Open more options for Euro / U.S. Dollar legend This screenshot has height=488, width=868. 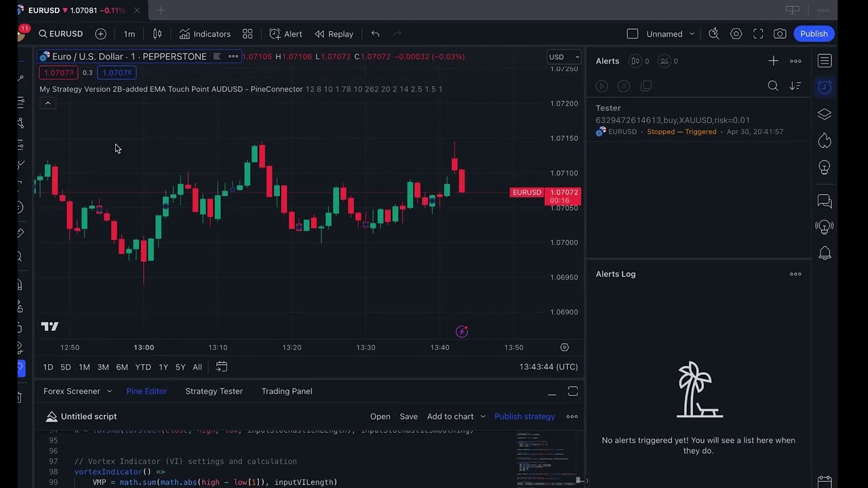click(x=233, y=56)
